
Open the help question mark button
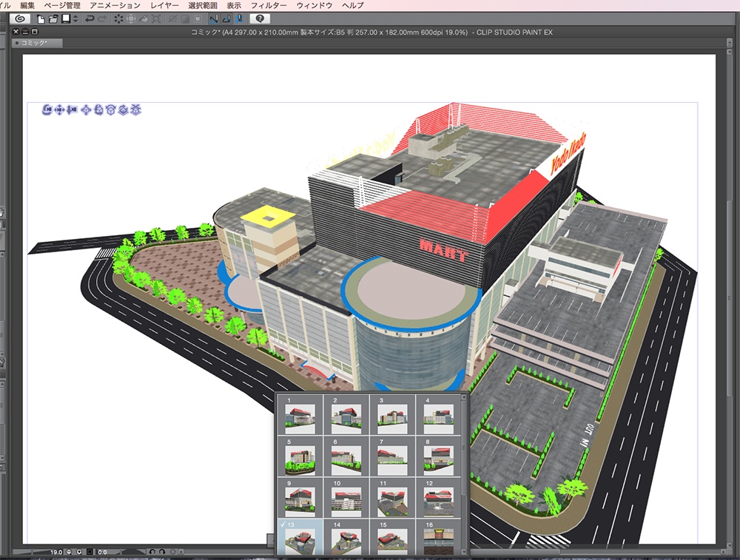click(260, 18)
